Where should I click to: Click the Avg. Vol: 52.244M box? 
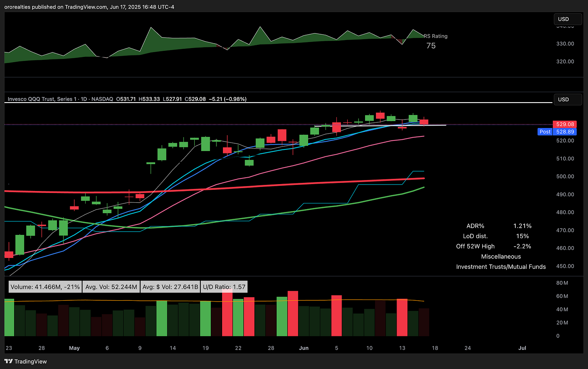tap(111, 287)
